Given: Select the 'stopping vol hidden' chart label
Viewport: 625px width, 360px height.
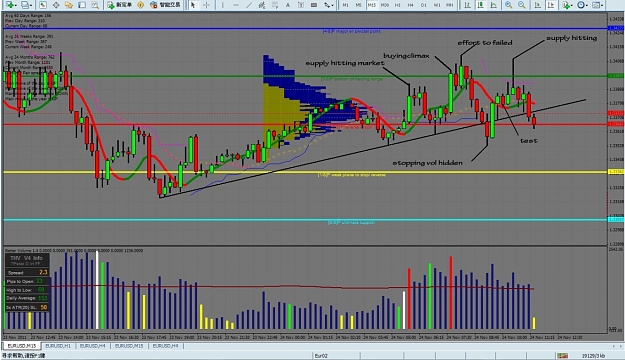Looking at the screenshot, I should 428,163.
